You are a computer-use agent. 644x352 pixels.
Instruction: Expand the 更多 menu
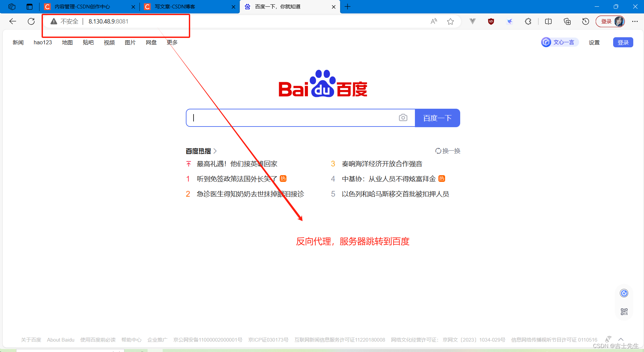click(x=172, y=42)
